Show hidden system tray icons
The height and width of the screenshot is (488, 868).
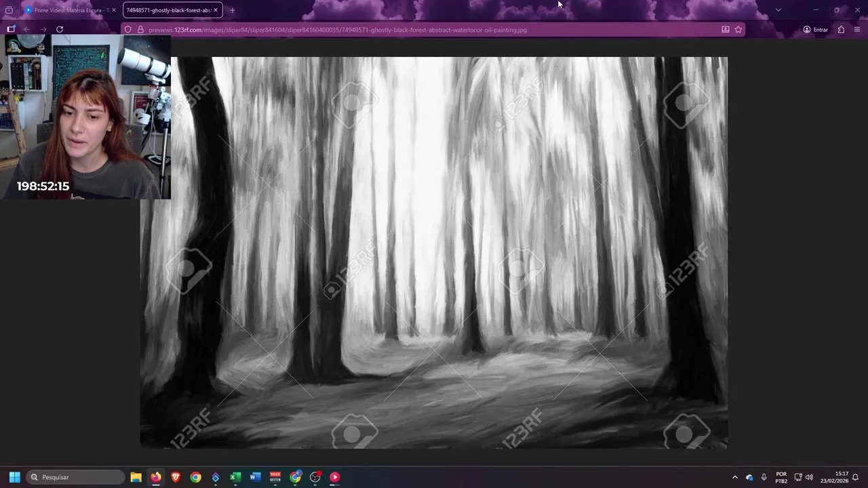(x=734, y=477)
